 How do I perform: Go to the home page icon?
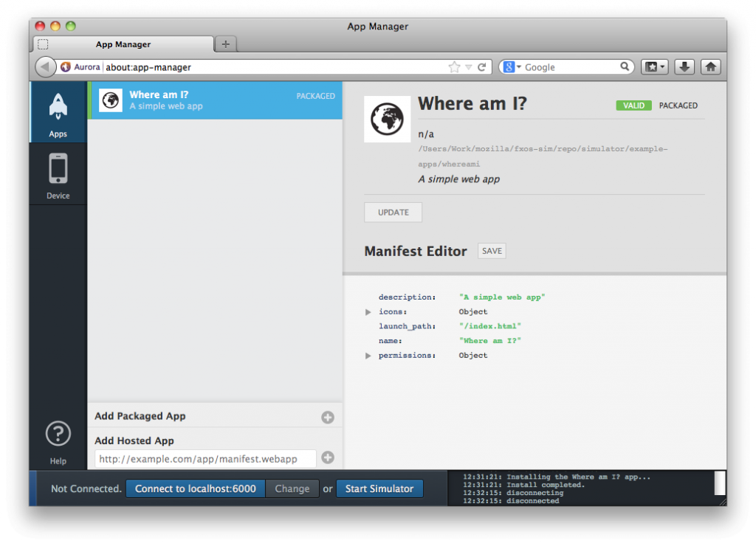[x=711, y=67]
